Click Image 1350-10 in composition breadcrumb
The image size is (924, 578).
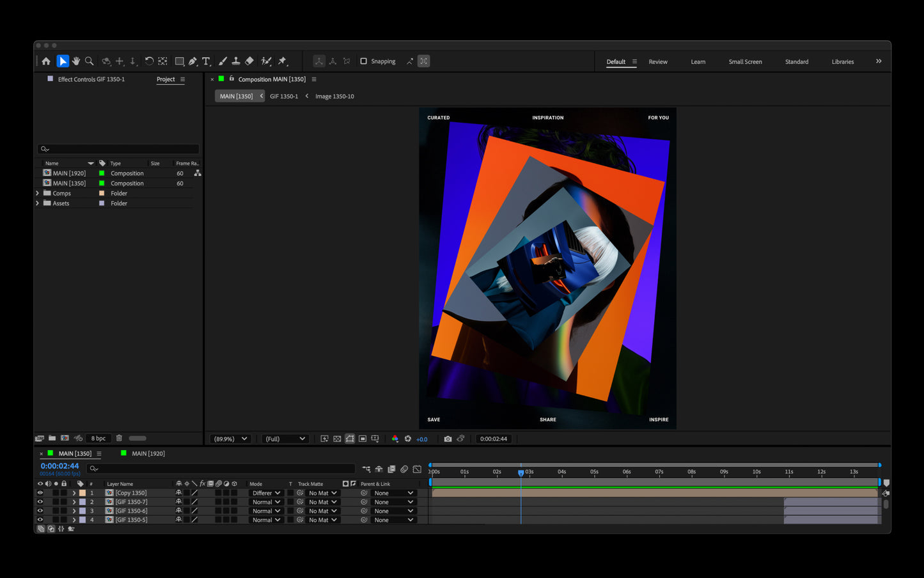(x=334, y=97)
